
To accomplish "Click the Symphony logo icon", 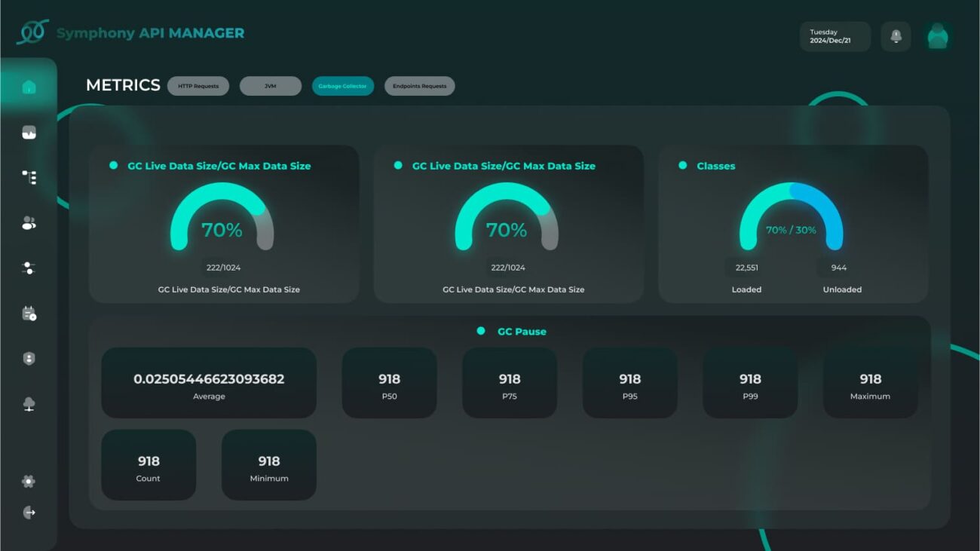I will point(32,32).
